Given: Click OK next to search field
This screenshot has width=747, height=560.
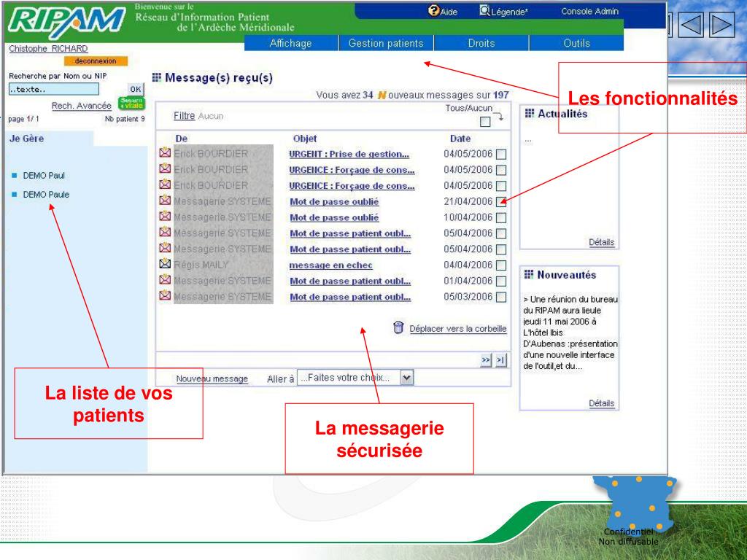Looking at the screenshot, I should coord(136,89).
